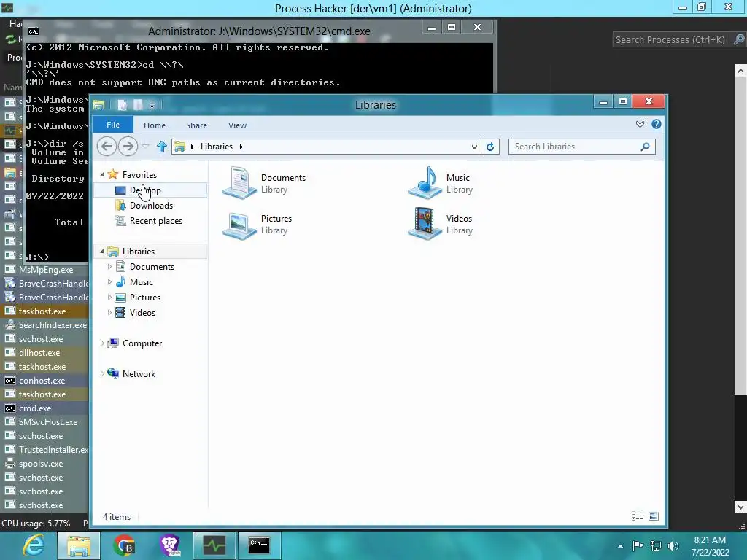Image resolution: width=747 pixels, height=560 pixels.
Task: Collapse the Libraries tree group
Action: click(x=102, y=251)
